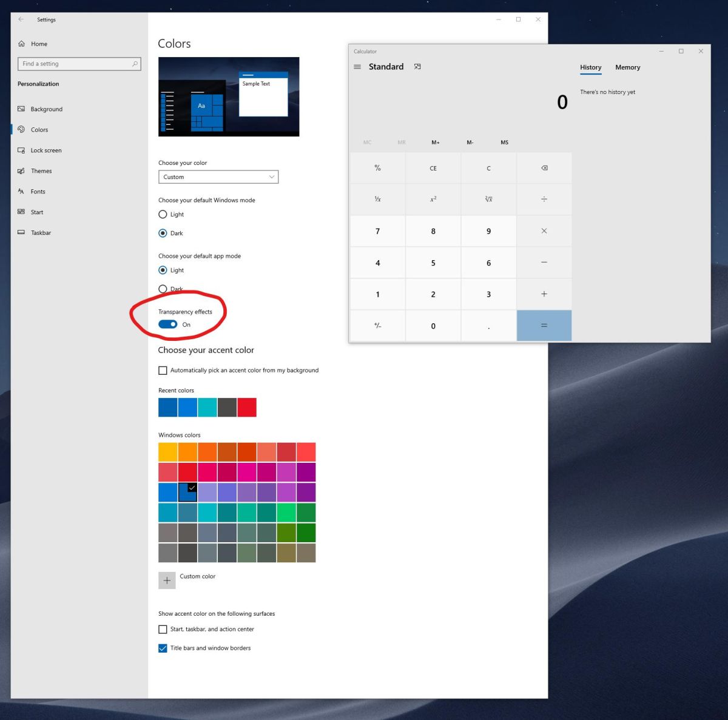Click the x squared key in Calculator

[x=433, y=200]
